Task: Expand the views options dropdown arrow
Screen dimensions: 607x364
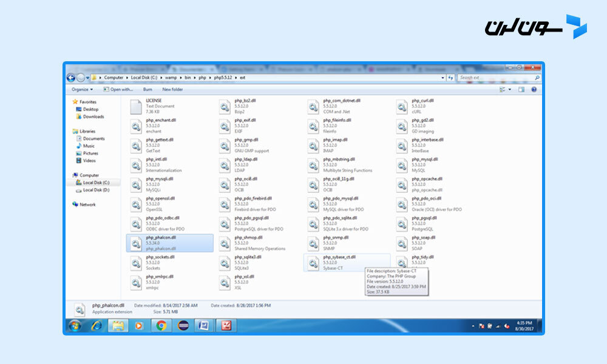Action: [510, 89]
